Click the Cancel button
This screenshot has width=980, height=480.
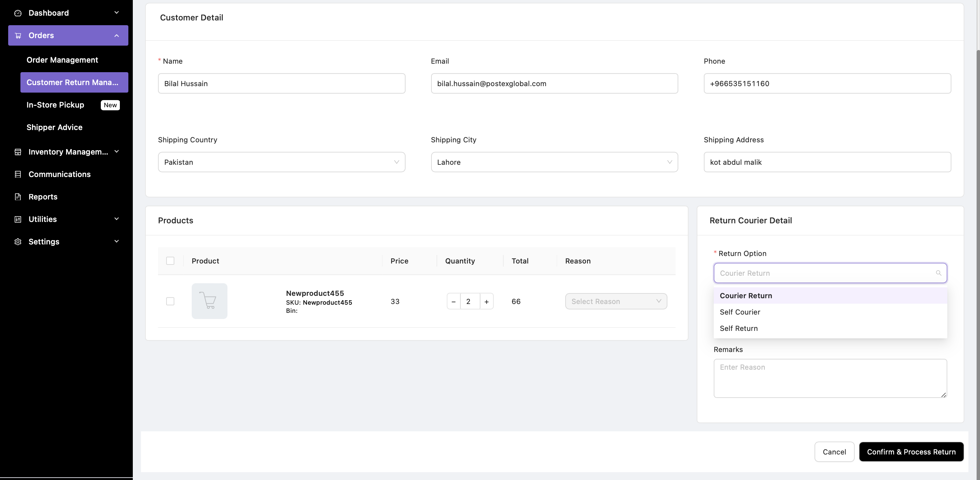coord(834,452)
